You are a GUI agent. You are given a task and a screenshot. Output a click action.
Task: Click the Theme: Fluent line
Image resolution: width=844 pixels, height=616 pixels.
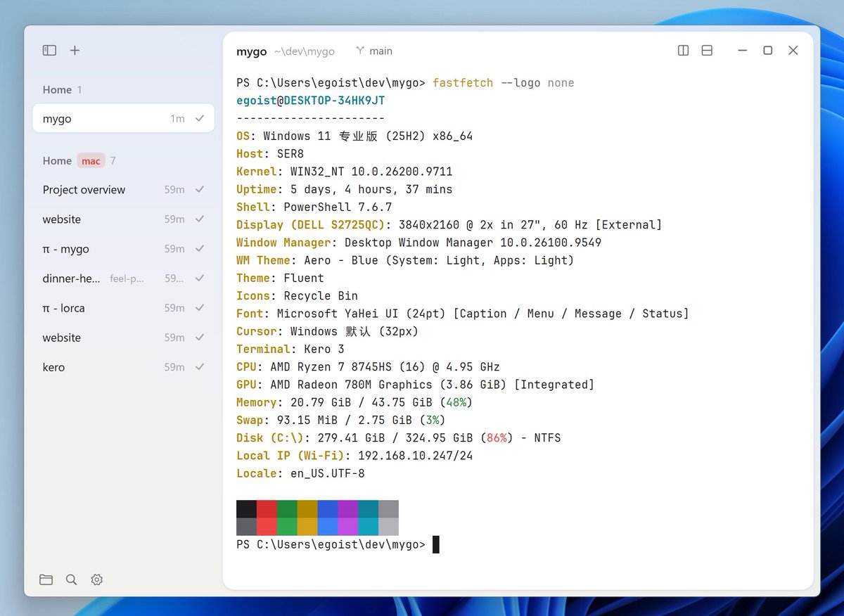pyautogui.click(x=280, y=278)
